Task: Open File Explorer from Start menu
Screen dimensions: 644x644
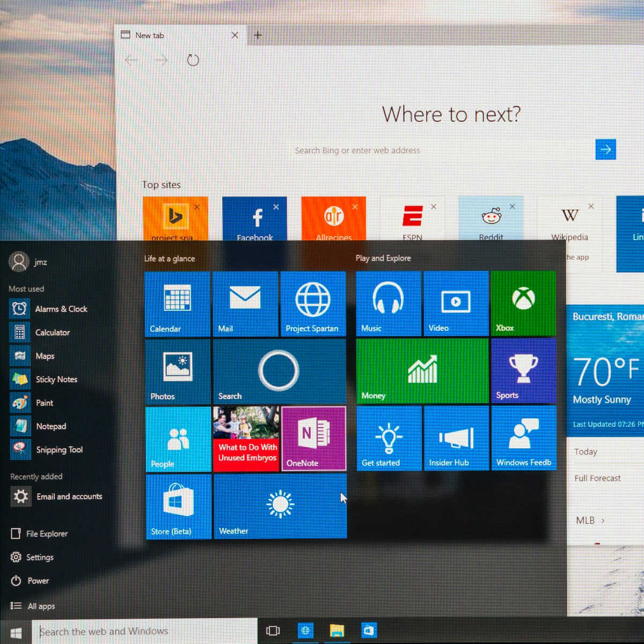Action: tap(40, 533)
